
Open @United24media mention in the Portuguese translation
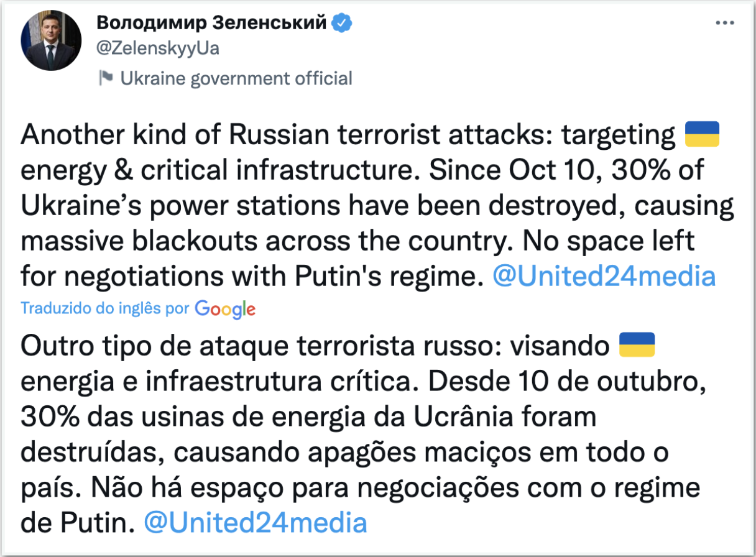(x=255, y=523)
